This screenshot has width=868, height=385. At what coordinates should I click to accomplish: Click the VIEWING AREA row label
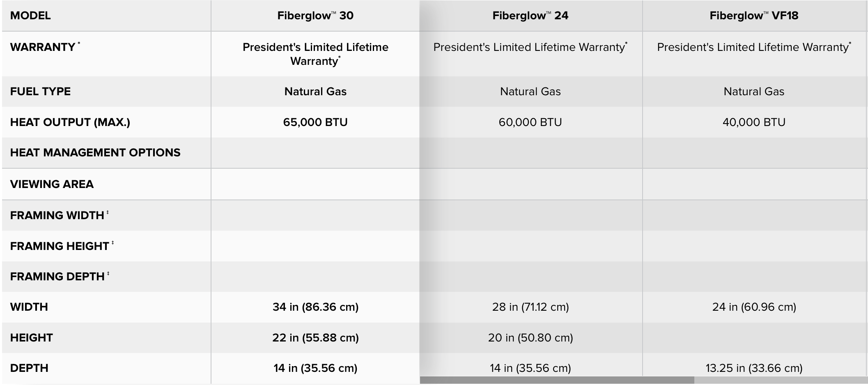tap(52, 184)
